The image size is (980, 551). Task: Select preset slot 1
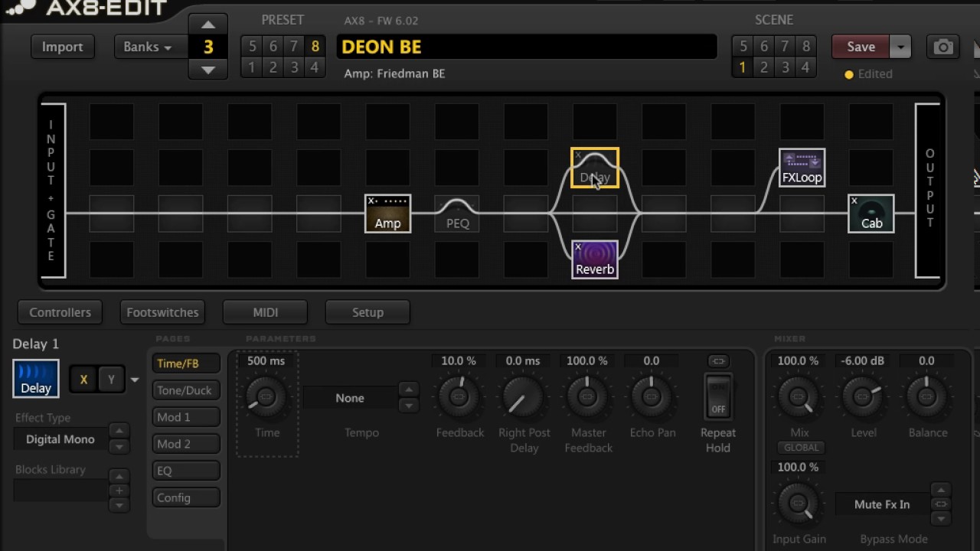tap(251, 67)
